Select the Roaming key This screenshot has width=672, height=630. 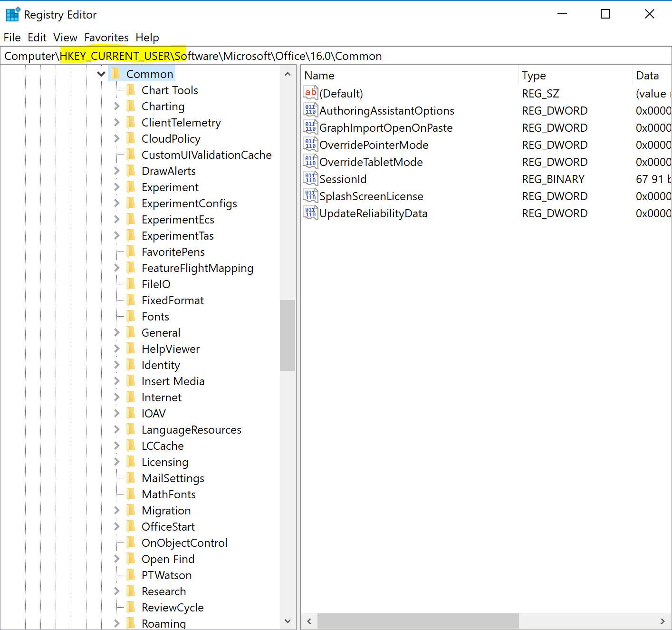coord(163,623)
